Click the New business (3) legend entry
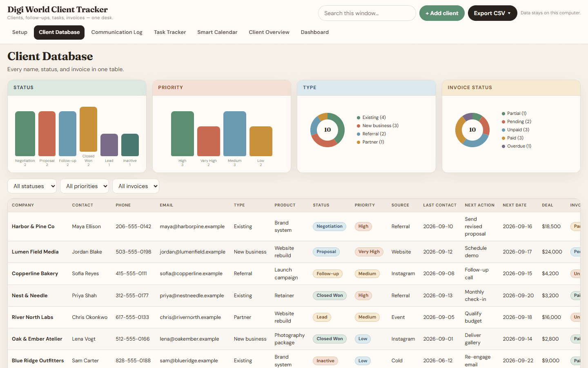 point(378,126)
